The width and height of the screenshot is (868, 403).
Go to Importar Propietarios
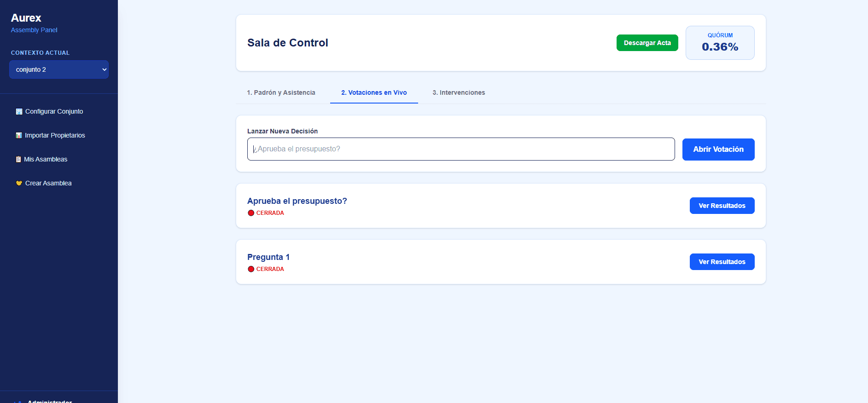(59, 135)
